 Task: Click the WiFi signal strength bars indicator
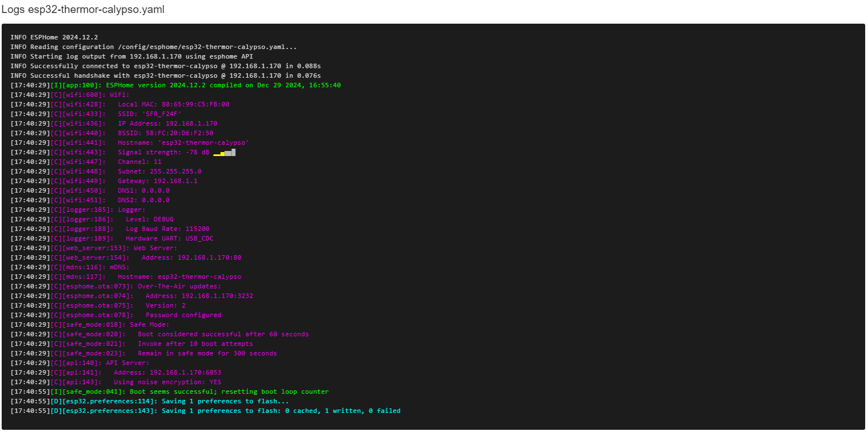tap(224, 152)
